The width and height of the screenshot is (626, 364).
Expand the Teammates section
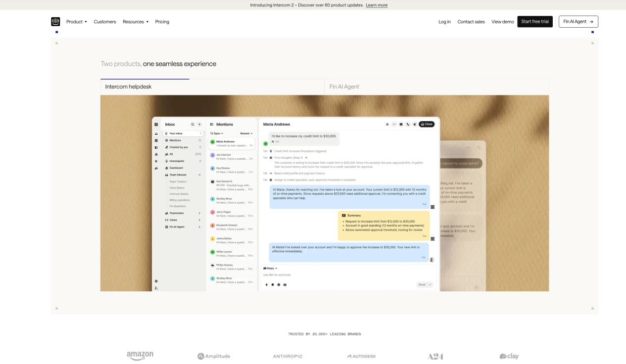click(x=199, y=213)
